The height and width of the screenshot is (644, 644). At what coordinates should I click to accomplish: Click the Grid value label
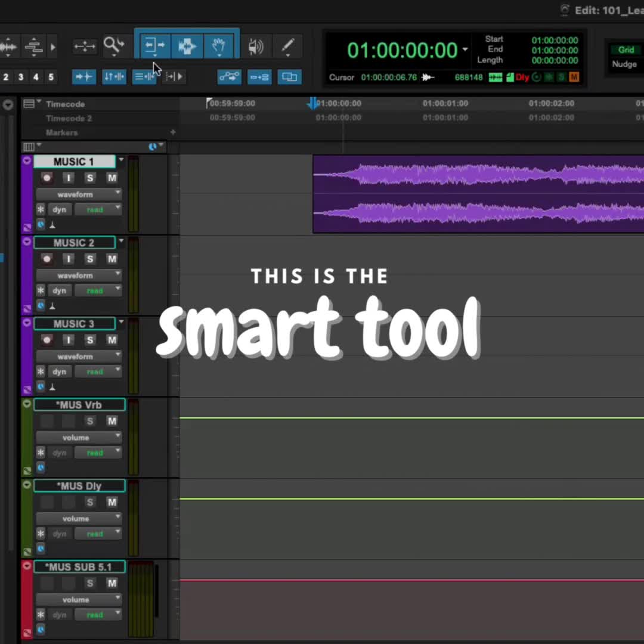(x=626, y=50)
